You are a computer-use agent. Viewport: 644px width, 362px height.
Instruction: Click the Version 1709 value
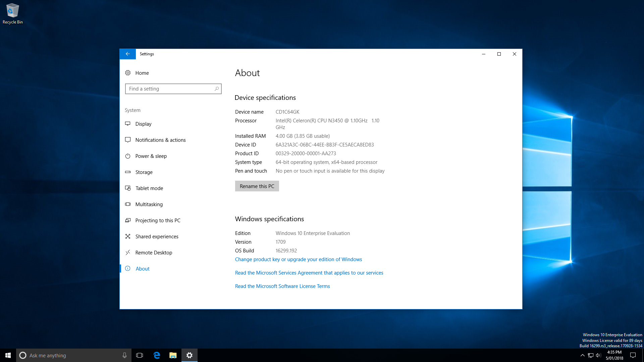tap(281, 242)
